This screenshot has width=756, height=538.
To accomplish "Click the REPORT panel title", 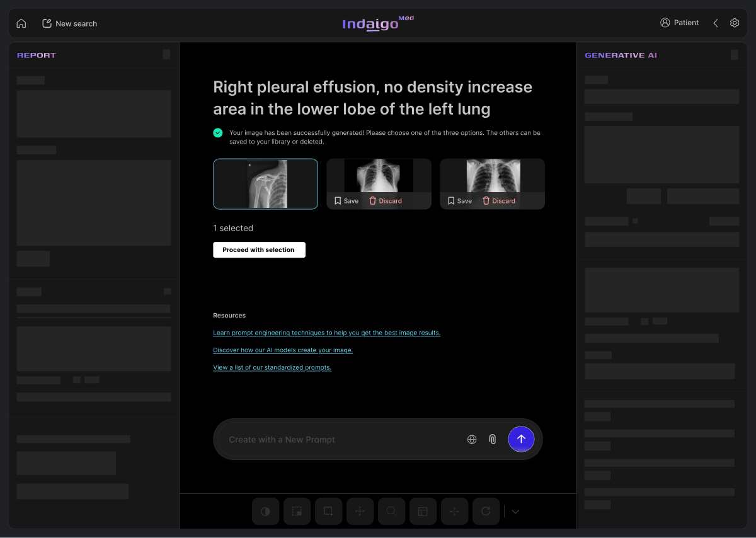I will click(x=37, y=55).
